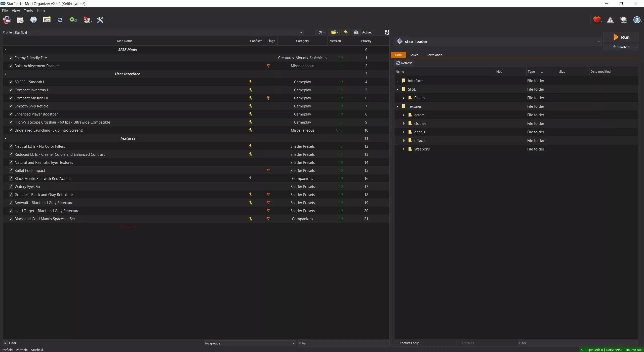This screenshot has height=352, width=644.
Task: Uncheck Undelayed Launching (Skip Intro Screens)
Action: (x=11, y=130)
